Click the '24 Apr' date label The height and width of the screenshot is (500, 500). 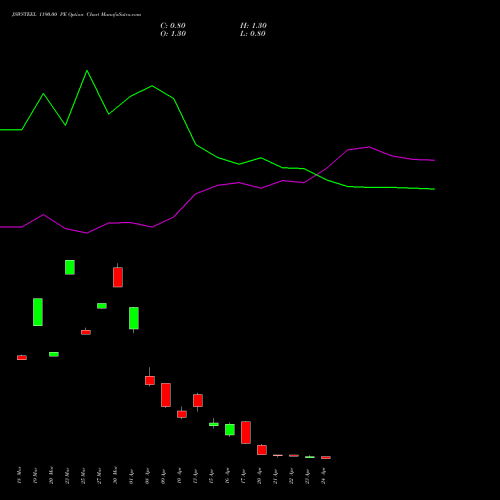323,476
